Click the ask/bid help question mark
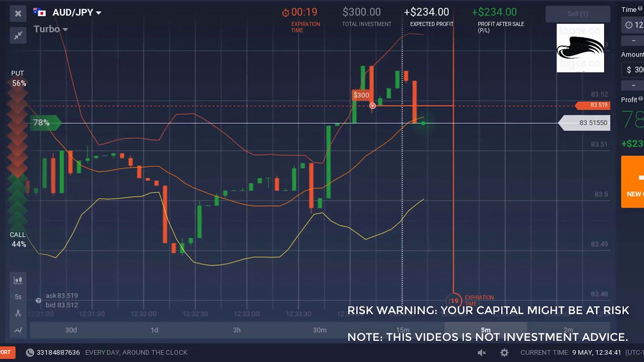Screen dimensions: 644x362 point(38,301)
